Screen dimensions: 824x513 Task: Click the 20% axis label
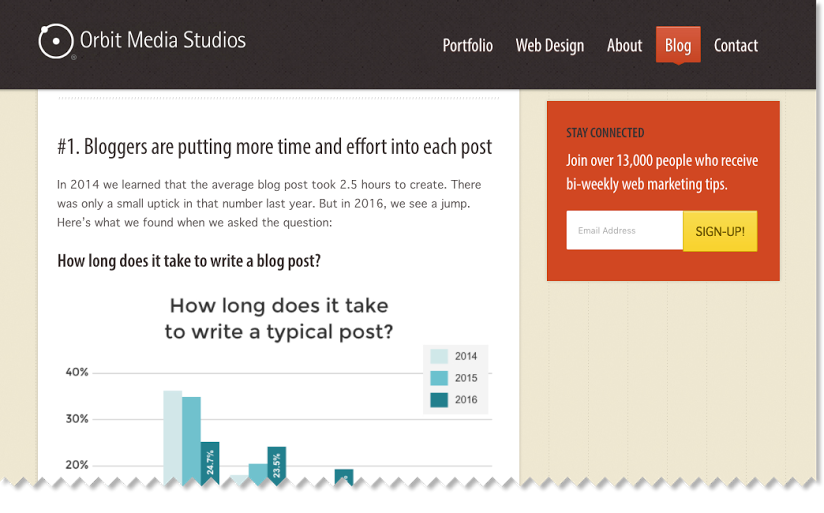(77, 465)
